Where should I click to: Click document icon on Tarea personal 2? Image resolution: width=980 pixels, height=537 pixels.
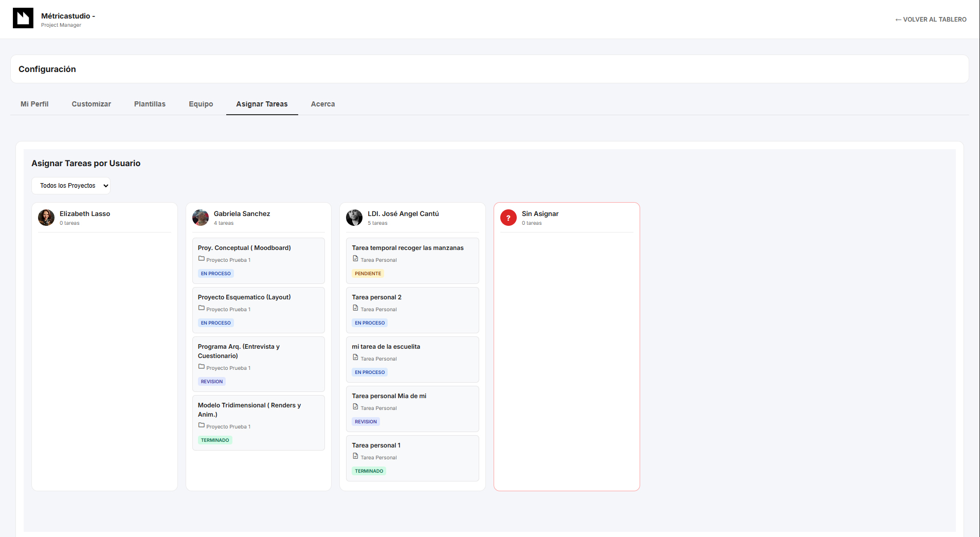pyautogui.click(x=355, y=308)
